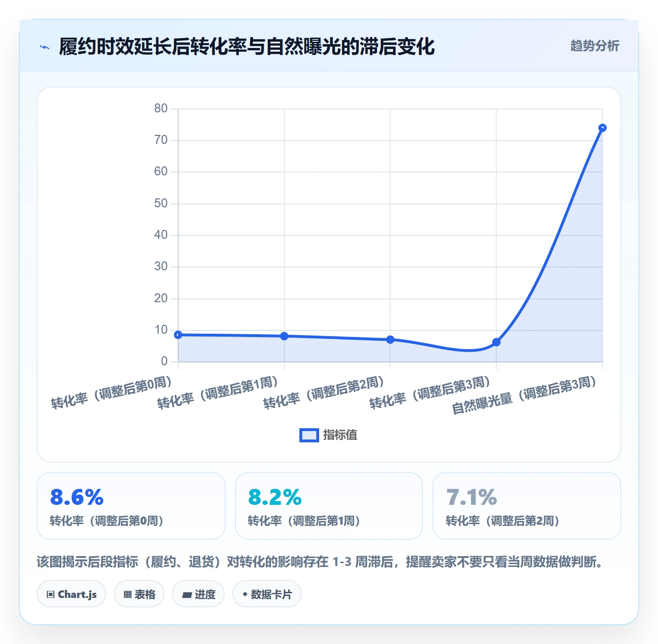
Task: Toggle the 指标值 legend color swatch
Action: coord(309,435)
